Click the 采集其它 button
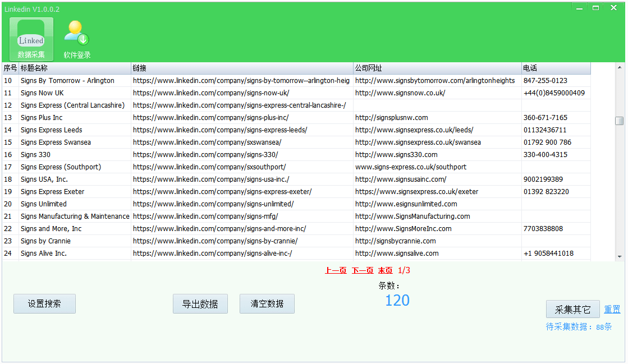 click(x=573, y=309)
